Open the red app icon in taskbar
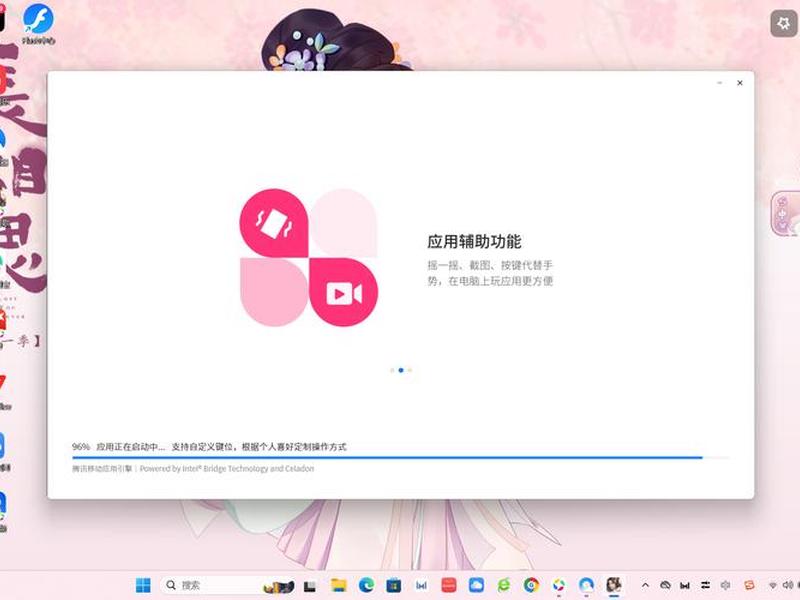Image resolution: width=800 pixels, height=600 pixels. (x=448, y=585)
